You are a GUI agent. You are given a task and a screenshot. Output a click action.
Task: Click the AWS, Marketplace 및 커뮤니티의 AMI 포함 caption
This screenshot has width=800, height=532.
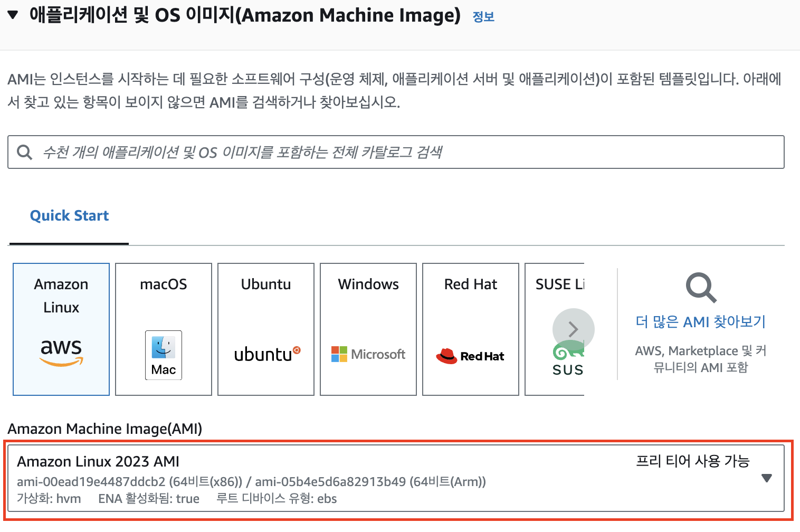(x=701, y=359)
